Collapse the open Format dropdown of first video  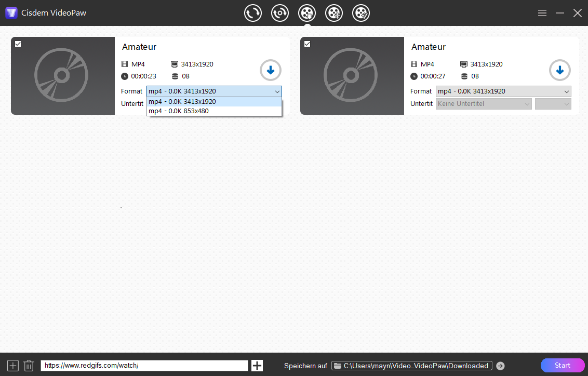tap(277, 91)
